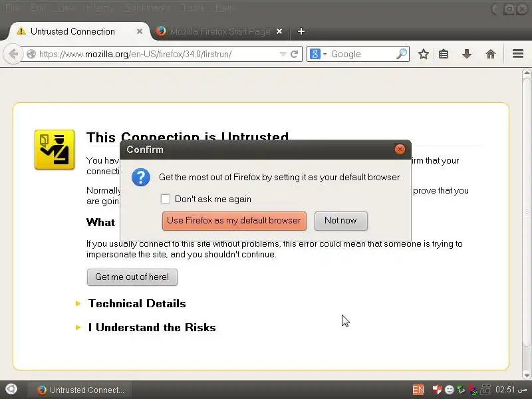Bookmark this page with the star icon
The image size is (532, 399).
click(423, 54)
